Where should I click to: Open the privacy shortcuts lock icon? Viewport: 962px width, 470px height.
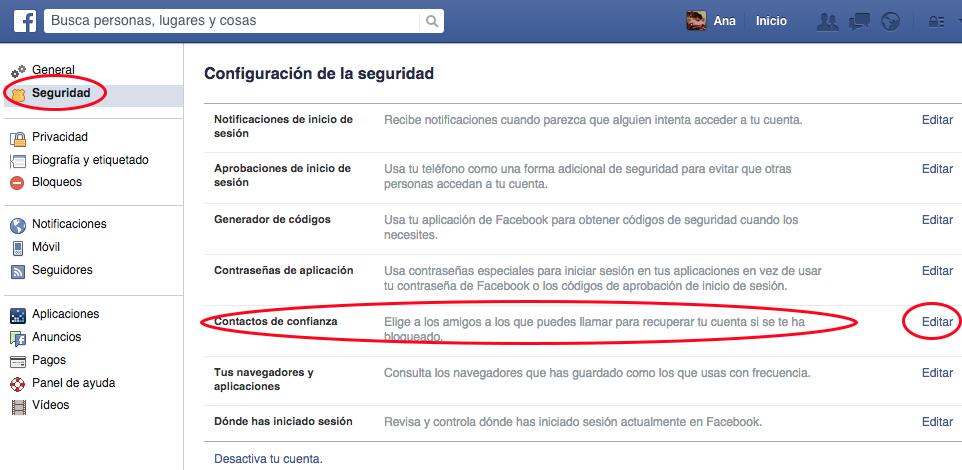pyautogui.click(x=937, y=21)
